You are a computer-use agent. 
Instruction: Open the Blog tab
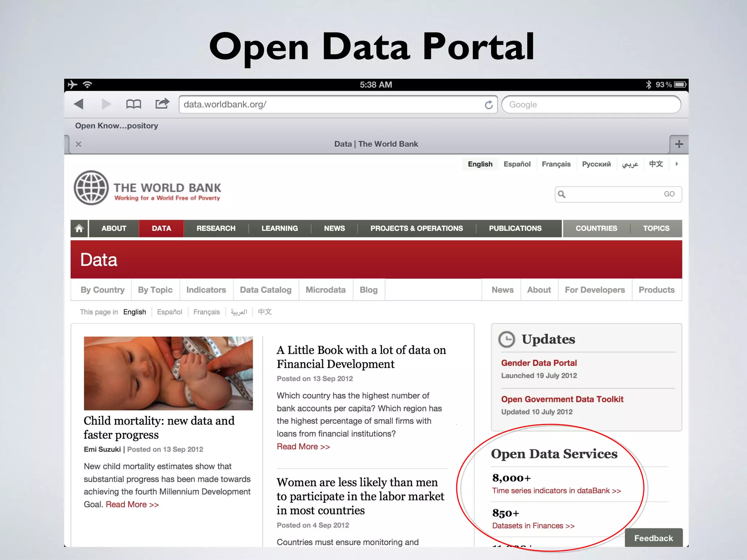pyautogui.click(x=368, y=290)
